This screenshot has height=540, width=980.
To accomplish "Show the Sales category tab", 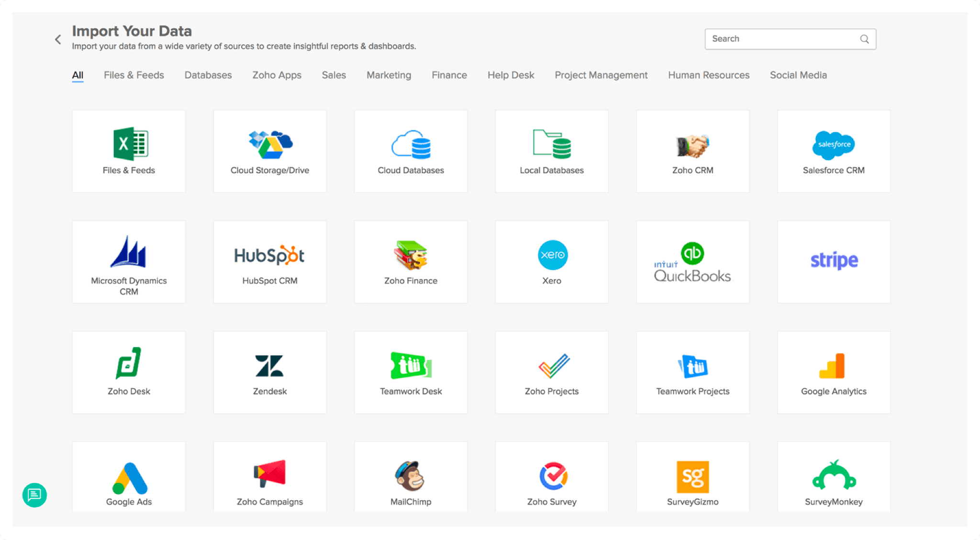I will point(334,75).
